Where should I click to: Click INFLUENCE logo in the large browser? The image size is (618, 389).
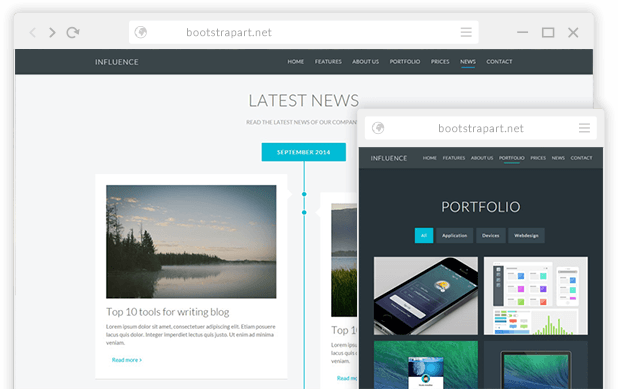[117, 62]
